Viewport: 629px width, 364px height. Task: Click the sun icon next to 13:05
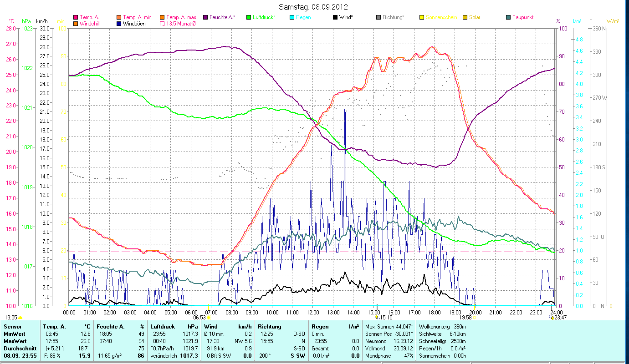pyautogui.click(x=20, y=318)
